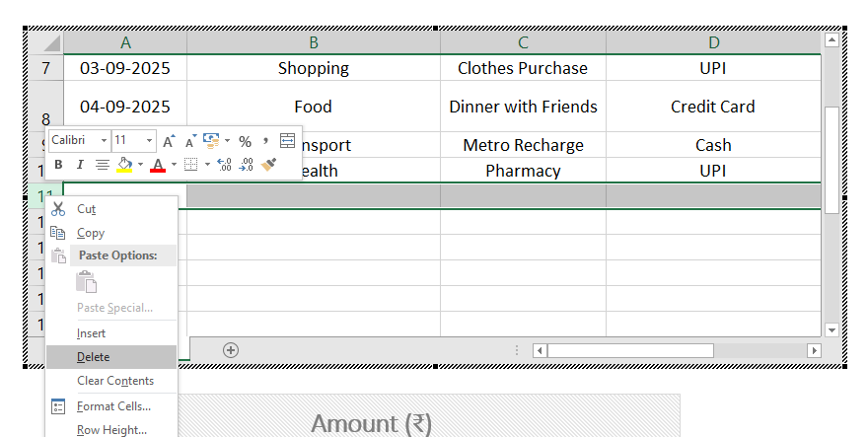Open the Calibri font name dropdown

[x=102, y=141]
